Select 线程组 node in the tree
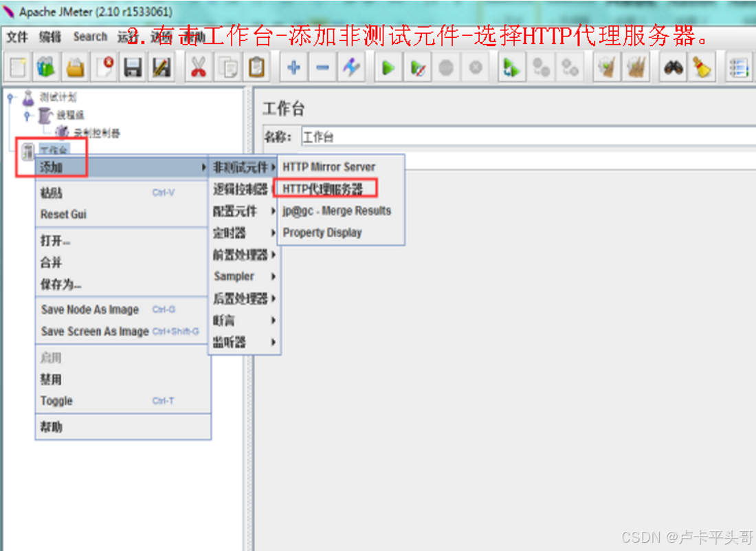Screen dimensions: 756x551 [70, 115]
